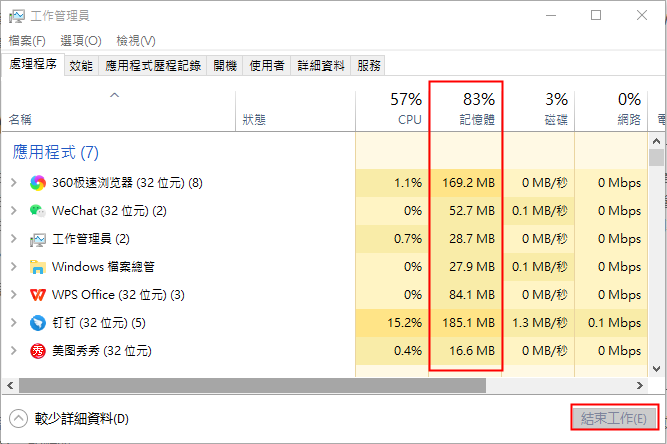This screenshot has height=444, width=667.
Task: Click the 工作管理員 process row icon
Action: click(38, 239)
